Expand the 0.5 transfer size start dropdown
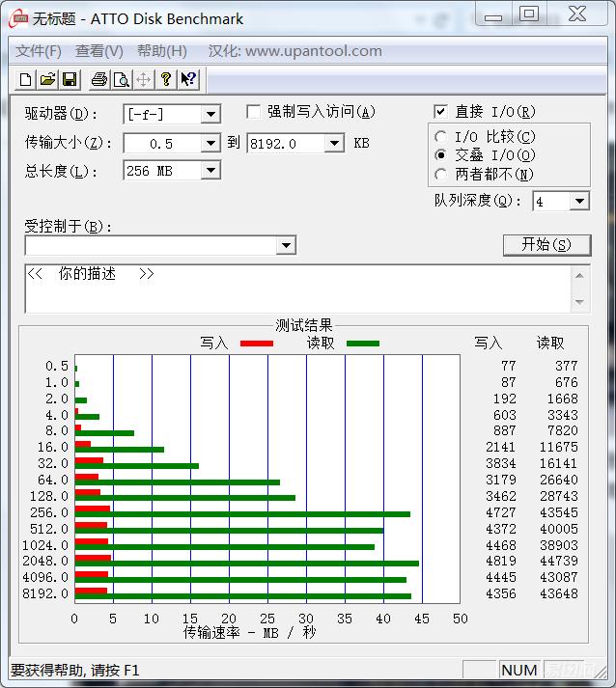 tap(210, 144)
